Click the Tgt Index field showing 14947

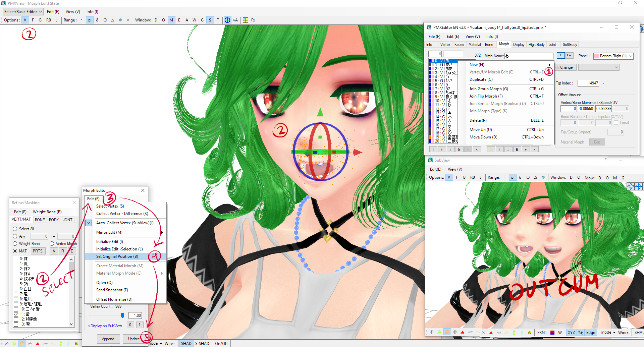pyautogui.click(x=588, y=83)
